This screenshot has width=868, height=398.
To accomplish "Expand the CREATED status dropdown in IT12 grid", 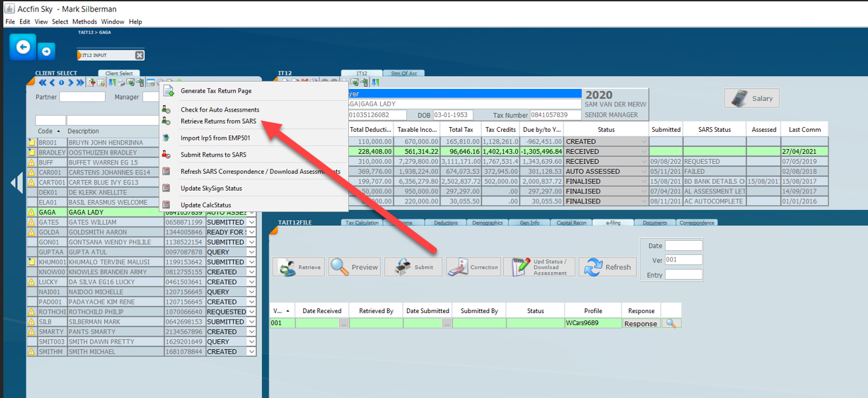I will (x=644, y=142).
